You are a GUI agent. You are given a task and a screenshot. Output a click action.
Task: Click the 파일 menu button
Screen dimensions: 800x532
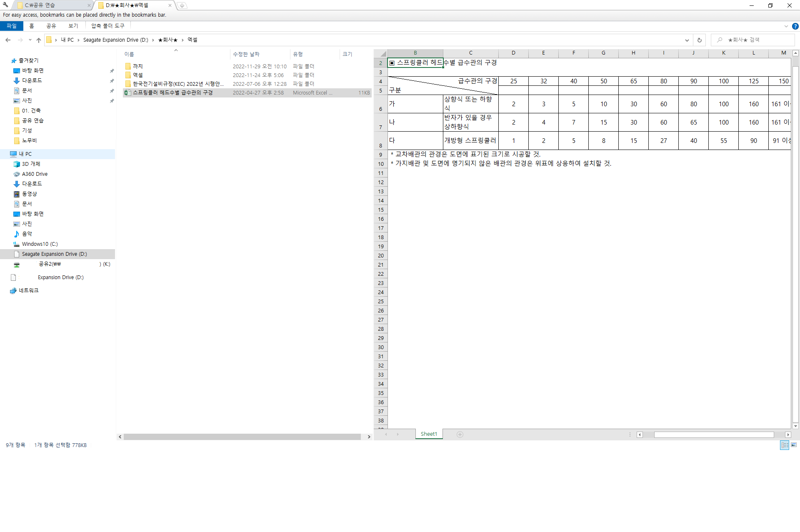tap(12, 26)
